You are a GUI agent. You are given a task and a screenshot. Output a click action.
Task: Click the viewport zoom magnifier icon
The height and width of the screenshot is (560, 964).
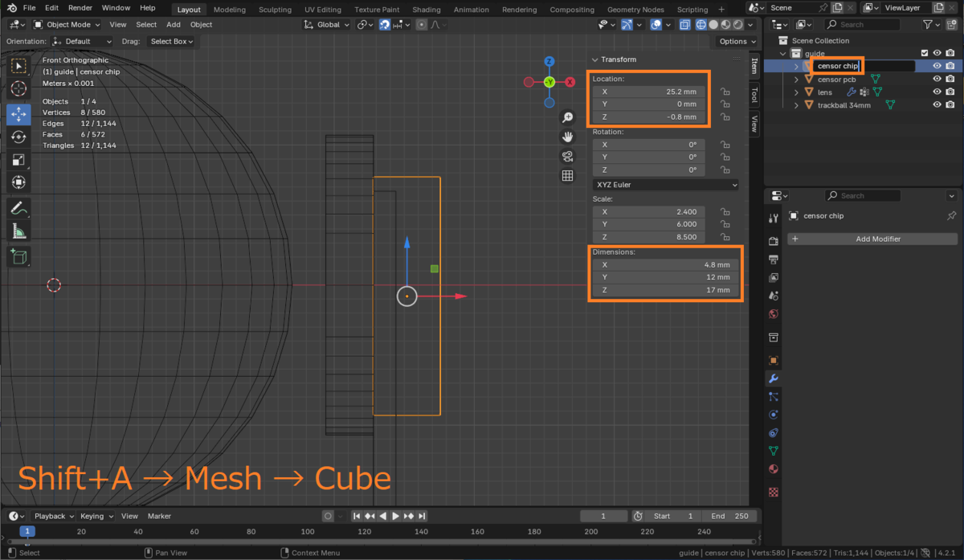[x=567, y=118]
